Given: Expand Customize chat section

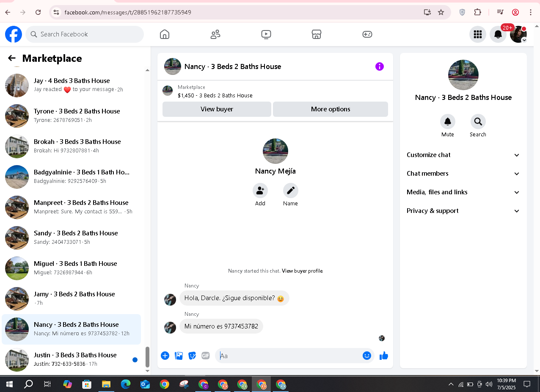Looking at the screenshot, I should click(x=463, y=155).
